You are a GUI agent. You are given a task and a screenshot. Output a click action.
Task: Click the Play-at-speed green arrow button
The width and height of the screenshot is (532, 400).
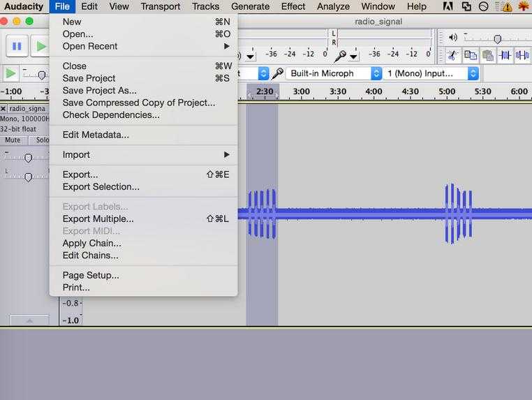point(10,73)
